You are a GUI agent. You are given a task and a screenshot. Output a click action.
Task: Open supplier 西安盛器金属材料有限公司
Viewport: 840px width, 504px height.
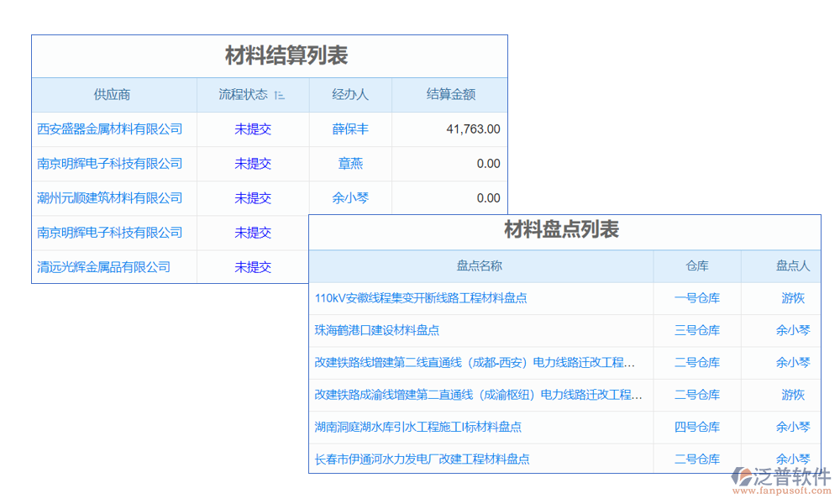[x=110, y=129]
